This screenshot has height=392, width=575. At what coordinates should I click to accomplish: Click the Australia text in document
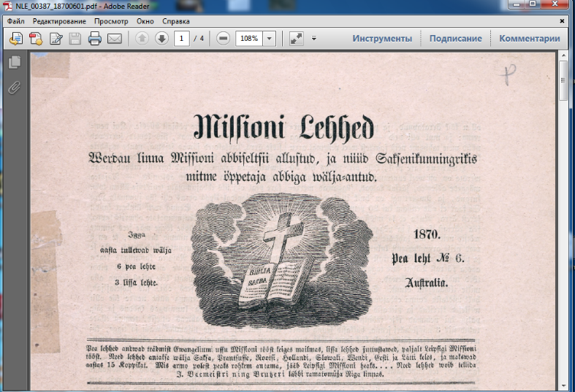(427, 283)
